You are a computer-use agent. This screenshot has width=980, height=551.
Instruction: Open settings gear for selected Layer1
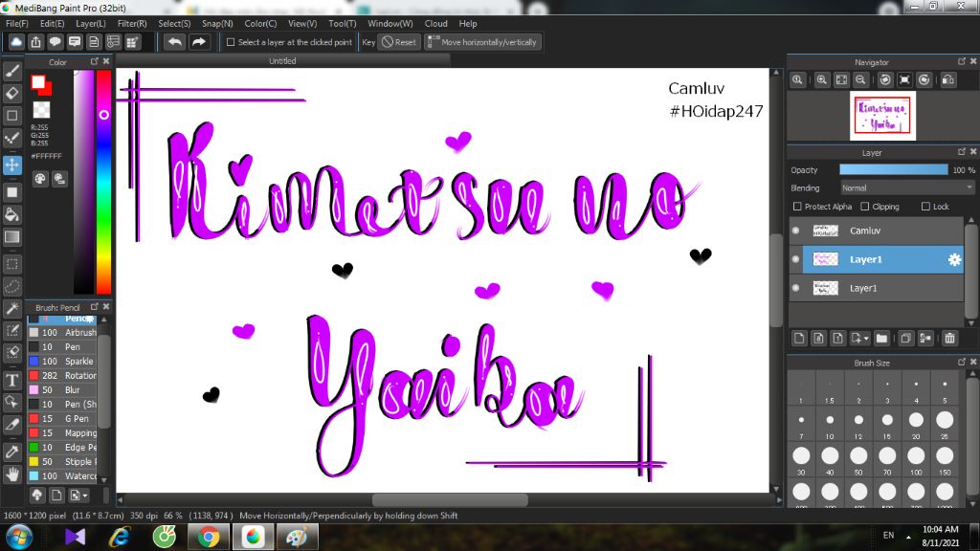(954, 259)
